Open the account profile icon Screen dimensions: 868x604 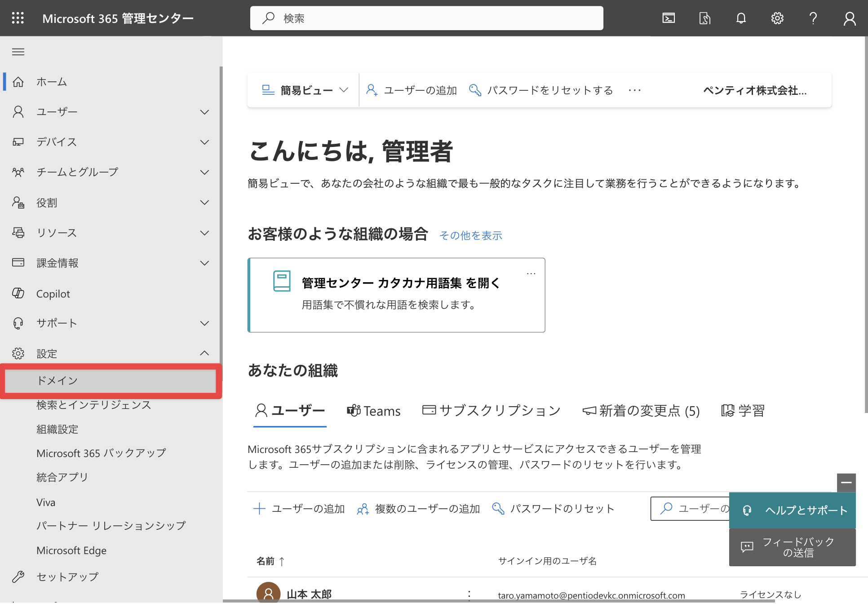[x=850, y=18]
